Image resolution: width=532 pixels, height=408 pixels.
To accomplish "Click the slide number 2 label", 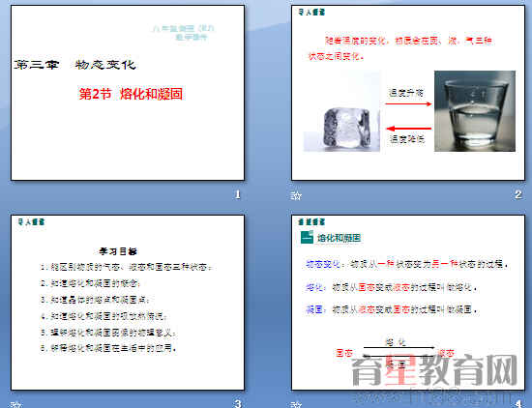I will click(x=517, y=194).
